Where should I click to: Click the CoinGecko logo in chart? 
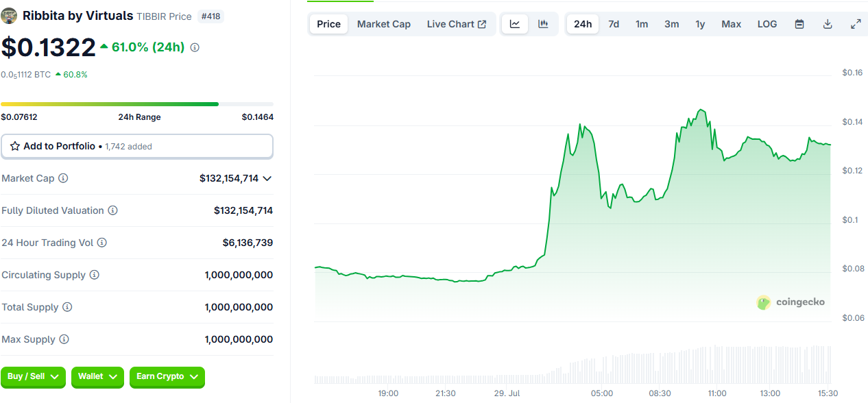click(791, 302)
